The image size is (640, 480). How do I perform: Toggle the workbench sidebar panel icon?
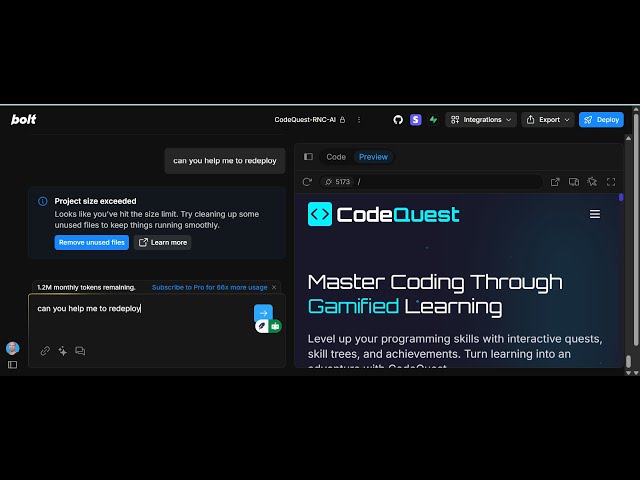pos(308,157)
